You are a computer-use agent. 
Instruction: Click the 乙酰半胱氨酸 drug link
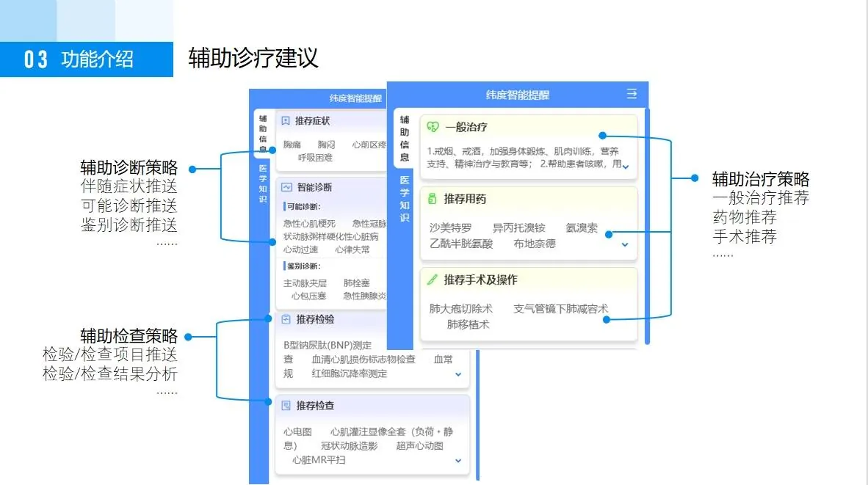coord(461,244)
